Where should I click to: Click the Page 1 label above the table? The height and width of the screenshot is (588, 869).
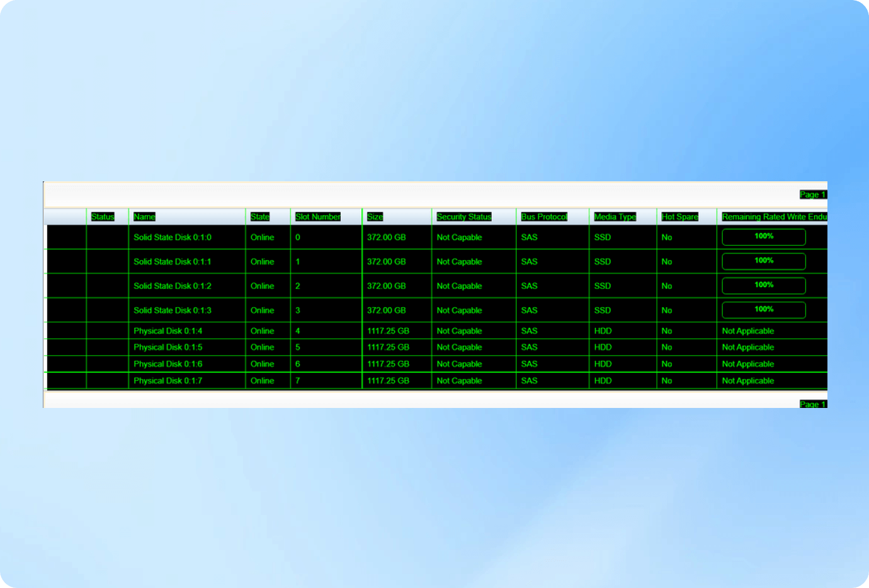click(813, 195)
